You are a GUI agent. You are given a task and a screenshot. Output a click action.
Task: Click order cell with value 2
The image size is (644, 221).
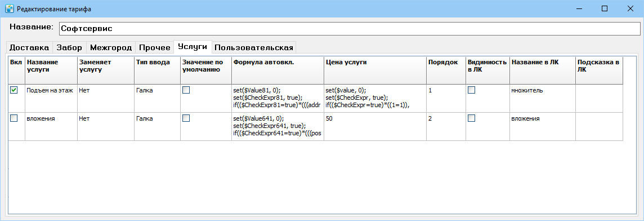[446, 126]
